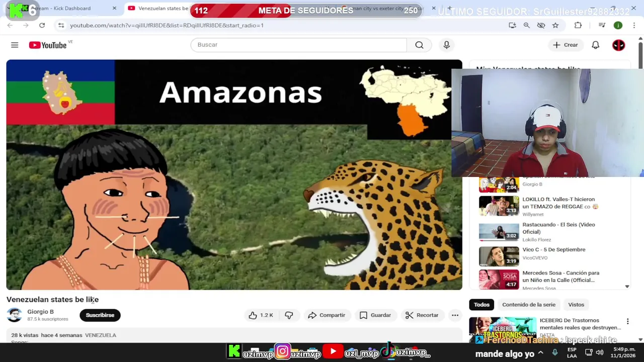Show hidden system tray icons
The width and height of the screenshot is (644, 362).
[x=541, y=352]
